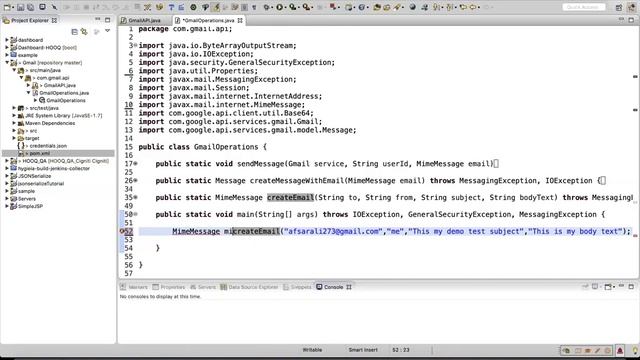Collapse the com.gmail.api package

[x=22, y=78]
